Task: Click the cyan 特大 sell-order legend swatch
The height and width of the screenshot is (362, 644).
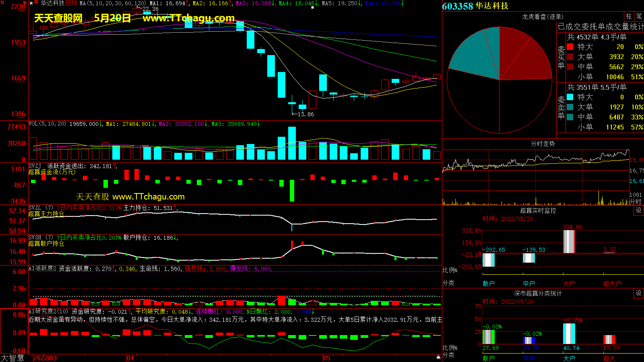Action: coord(570,97)
